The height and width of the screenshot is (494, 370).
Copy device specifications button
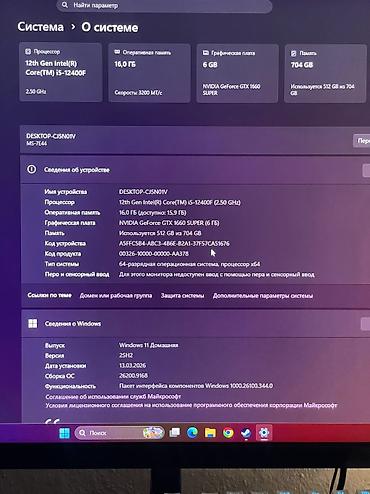click(366, 170)
